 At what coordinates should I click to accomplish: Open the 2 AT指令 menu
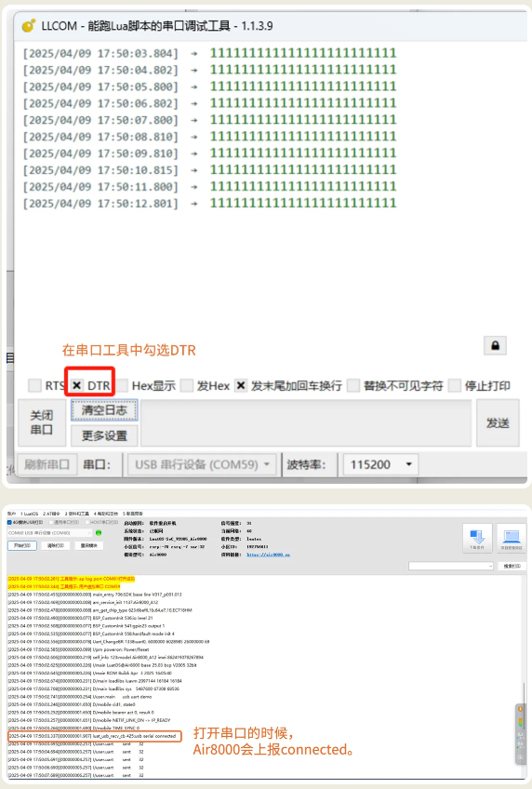click(51, 514)
